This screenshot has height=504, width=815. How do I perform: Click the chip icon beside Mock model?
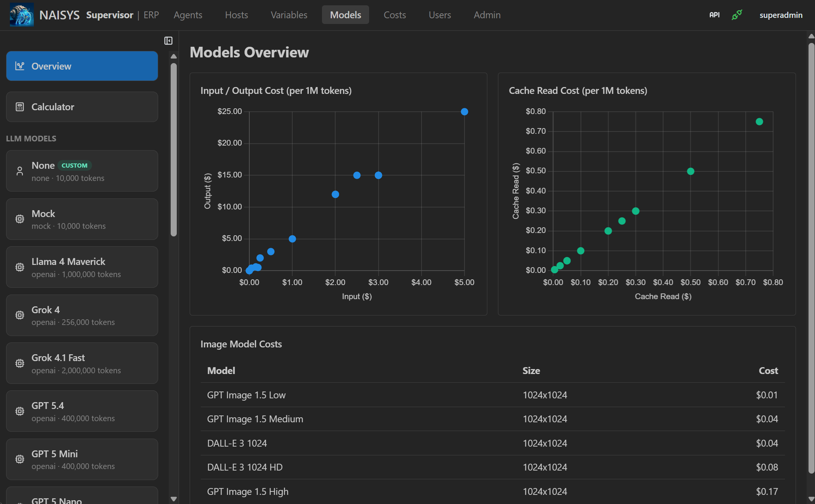tap(20, 219)
